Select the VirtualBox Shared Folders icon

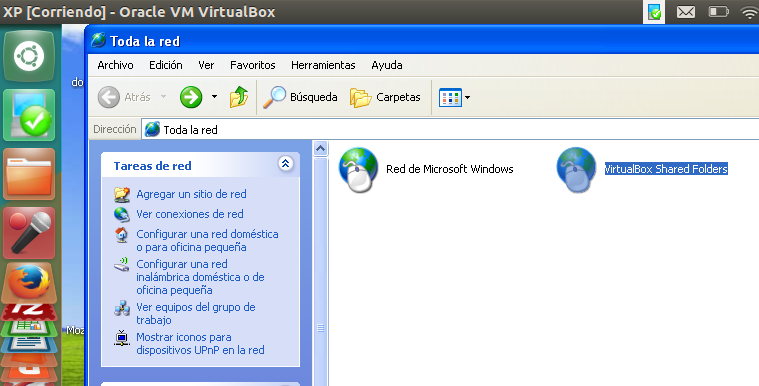[577, 170]
